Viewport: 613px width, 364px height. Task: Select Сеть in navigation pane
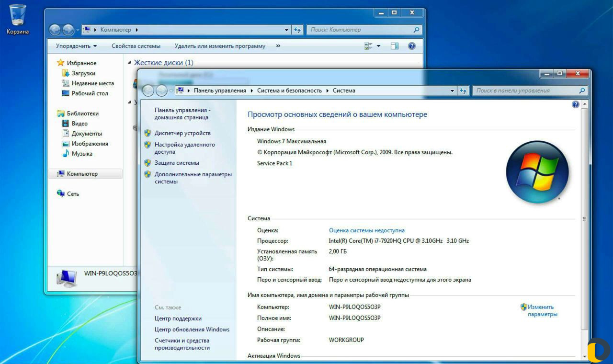pyautogui.click(x=73, y=194)
